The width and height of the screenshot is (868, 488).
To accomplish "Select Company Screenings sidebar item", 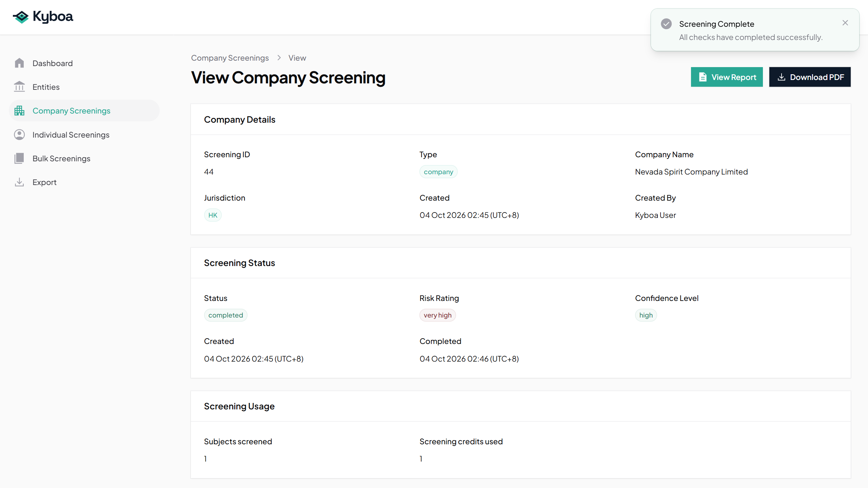I will coord(84,110).
